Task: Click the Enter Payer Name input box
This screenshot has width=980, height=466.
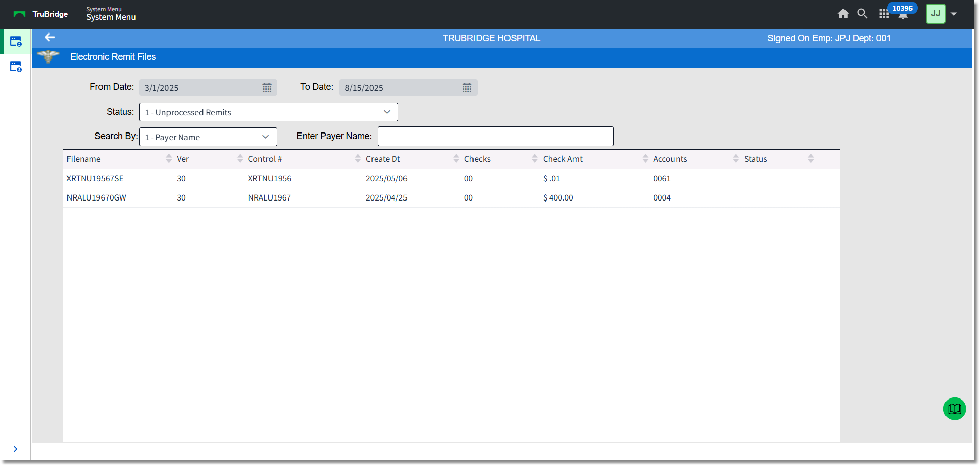Action: click(x=495, y=136)
